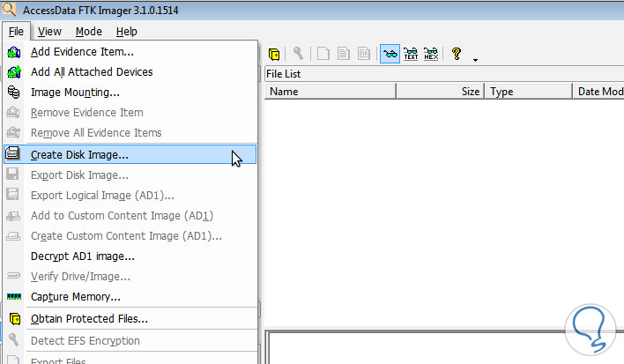
Task: Click the Image Mounting disk-stack icon
Action: (x=13, y=92)
